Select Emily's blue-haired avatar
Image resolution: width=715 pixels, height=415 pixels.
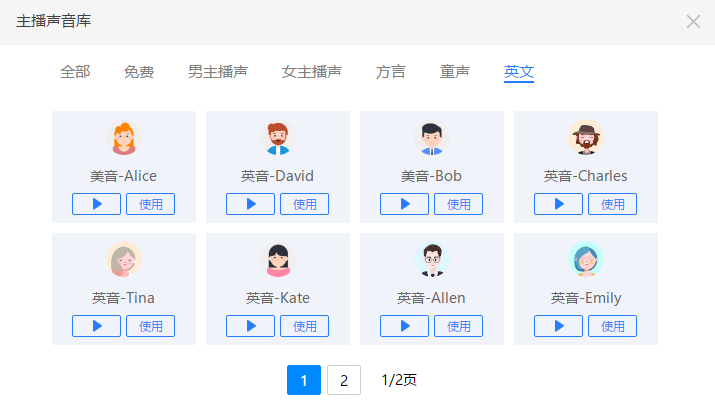[x=586, y=259]
